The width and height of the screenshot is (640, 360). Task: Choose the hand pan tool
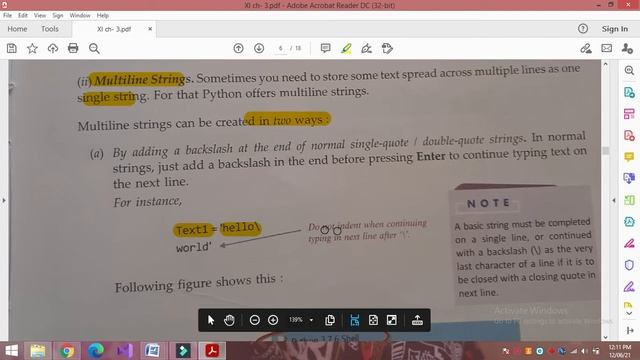pos(229,320)
